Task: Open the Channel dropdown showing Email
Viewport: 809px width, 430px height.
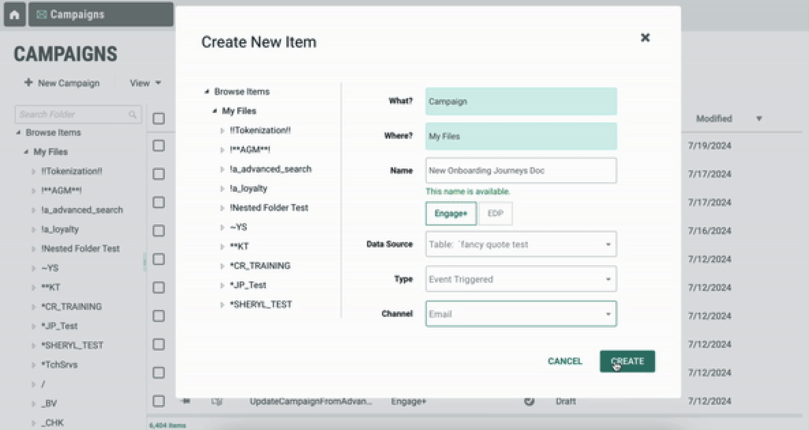Action: [520, 314]
